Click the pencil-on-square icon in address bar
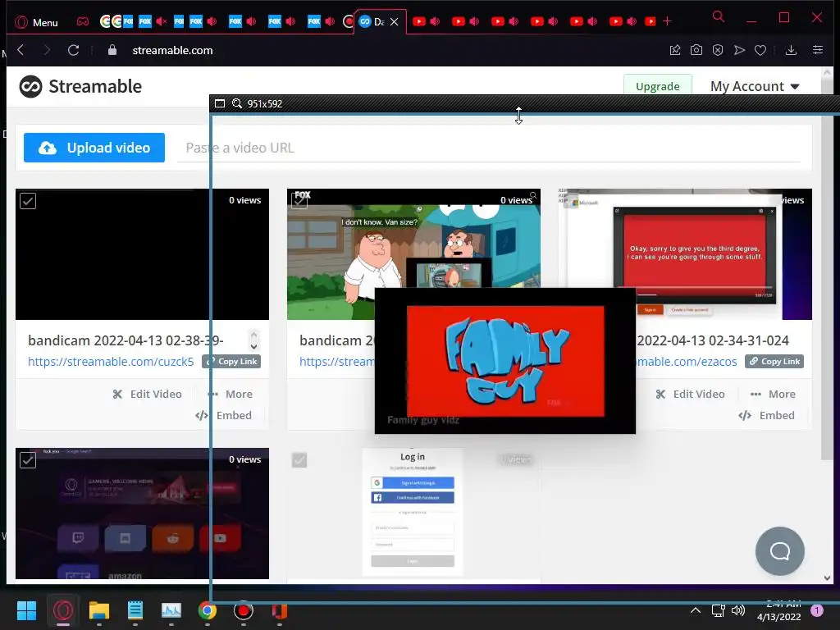Viewport: 840px width, 630px height. tap(675, 50)
